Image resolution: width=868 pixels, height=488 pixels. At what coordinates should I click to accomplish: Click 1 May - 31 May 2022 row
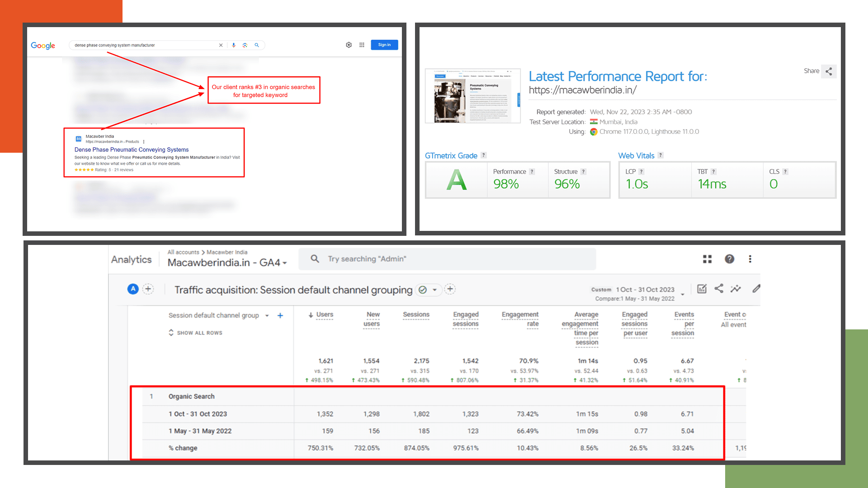point(200,431)
